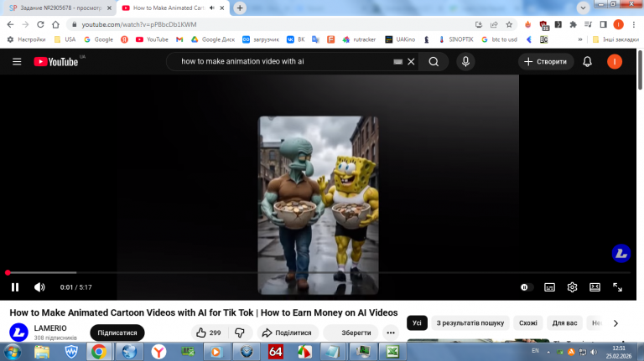Screen dimensions: 644x361
Task: Enter full screen mode
Action: [x=617, y=287]
